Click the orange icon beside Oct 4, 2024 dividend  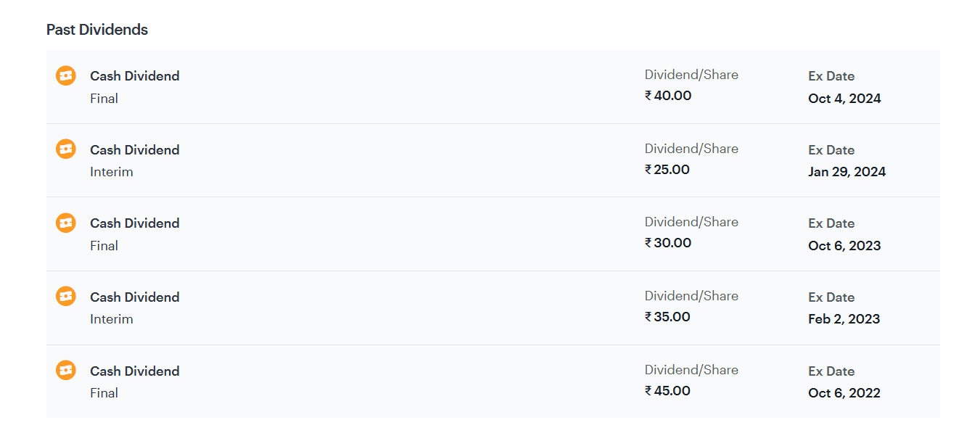pos(66,75)
